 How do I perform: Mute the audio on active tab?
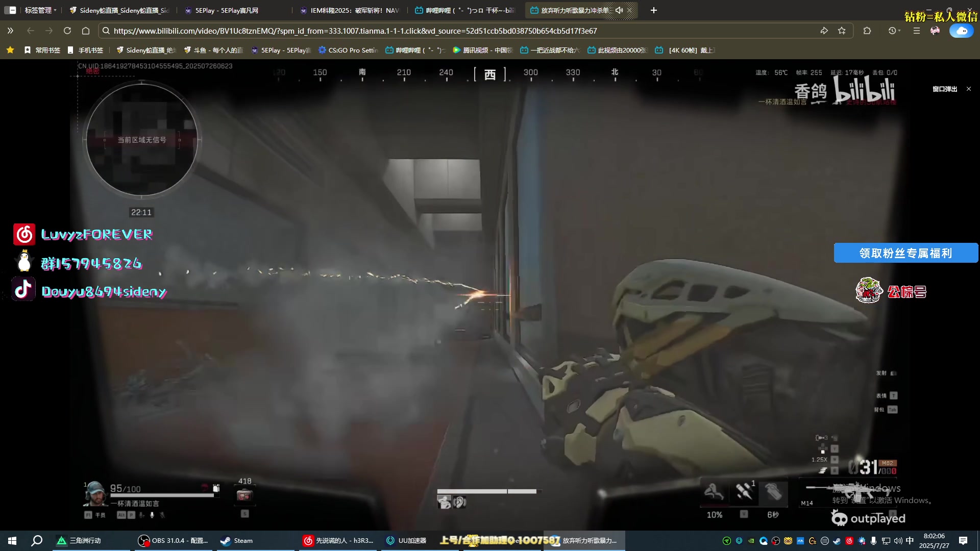pyautogui.click(x=619, y=10)
